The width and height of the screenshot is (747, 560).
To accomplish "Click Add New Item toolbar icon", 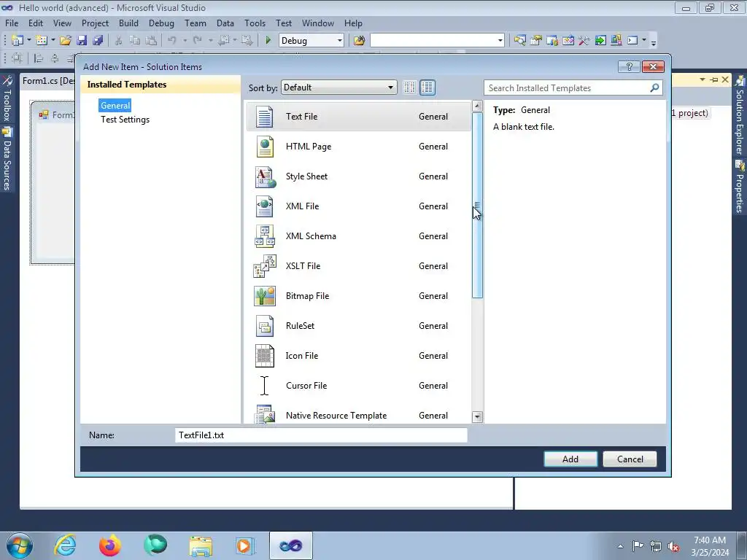I will (x=42, y=41).
